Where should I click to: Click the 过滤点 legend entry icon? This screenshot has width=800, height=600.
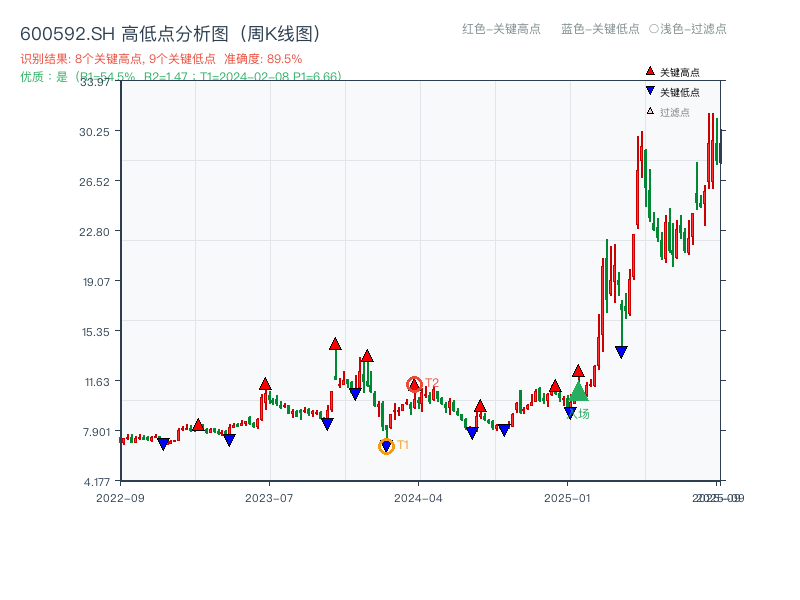650,112
